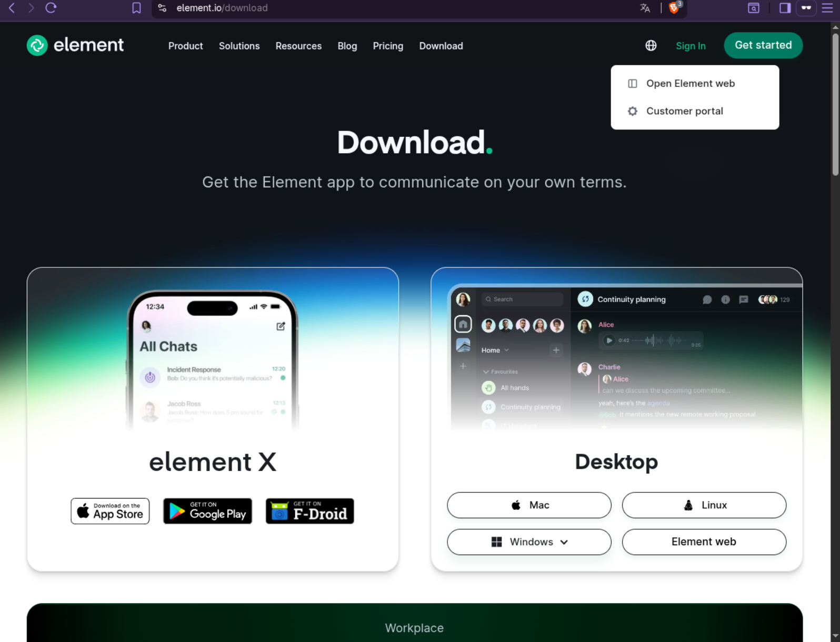Open Brave Shields icon
840x642 pixels.
tap(674, 8)
